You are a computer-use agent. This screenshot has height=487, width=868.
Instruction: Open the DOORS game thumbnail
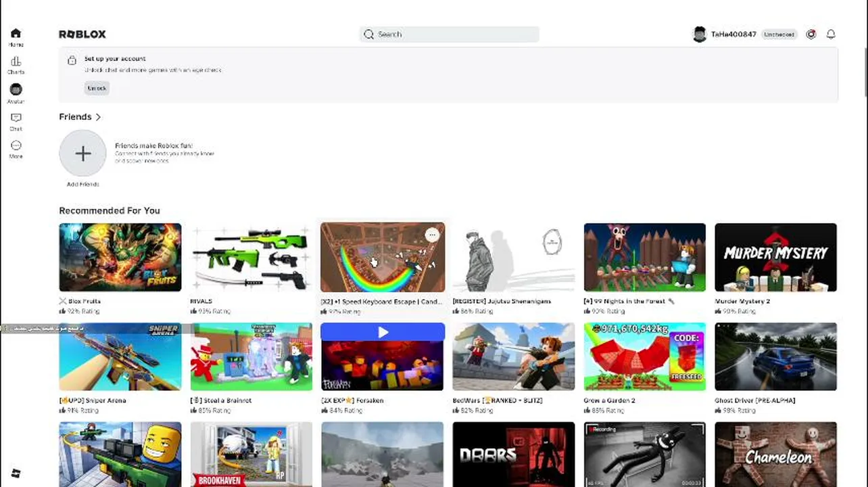514,455
